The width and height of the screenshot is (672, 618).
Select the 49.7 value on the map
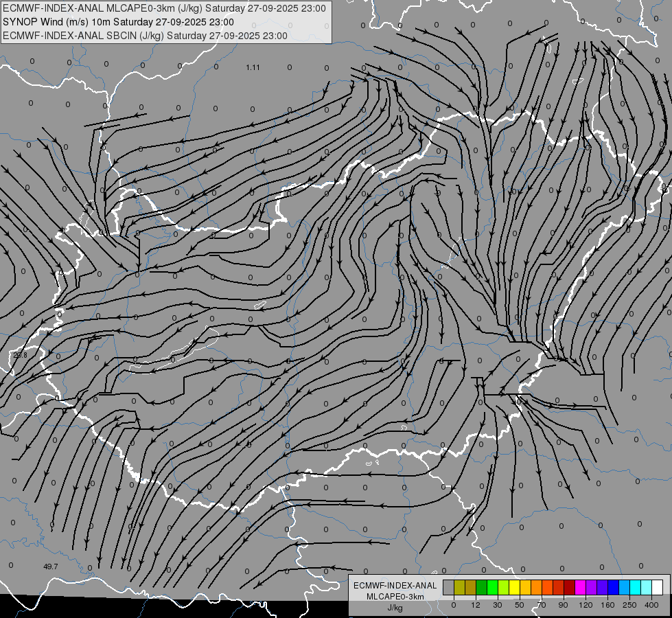coord(51,566)
